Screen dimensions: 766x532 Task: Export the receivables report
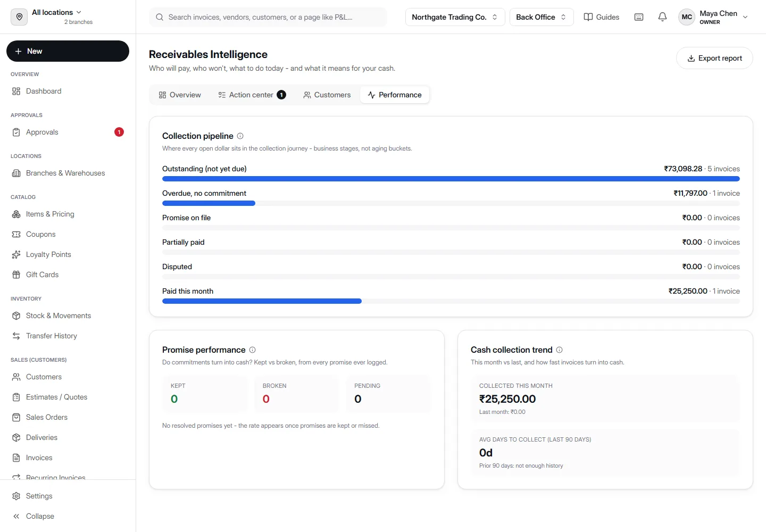click(x=714, y=59)
